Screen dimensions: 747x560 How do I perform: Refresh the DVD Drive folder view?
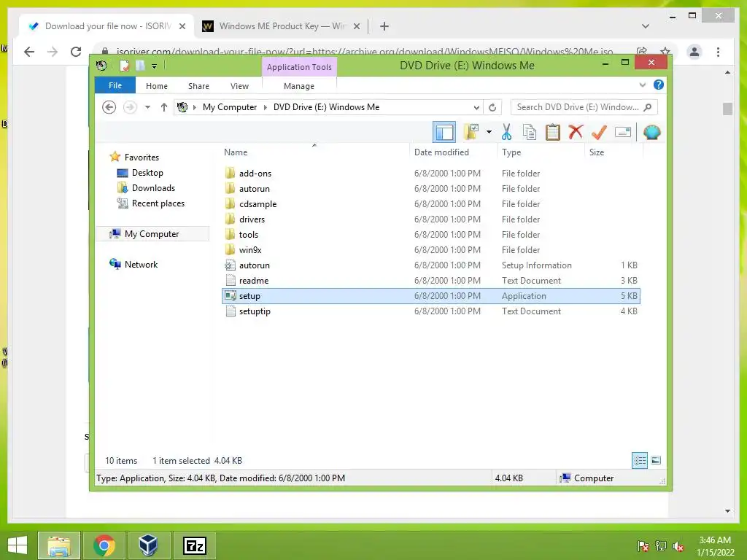[x=492, y=107]
